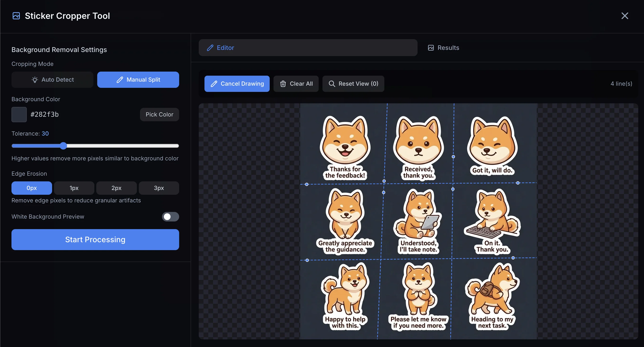The width and height of the screenshot is (644, 347).
Task: Click the 'Got it, will do.' sticker
Action: point(492,146)
